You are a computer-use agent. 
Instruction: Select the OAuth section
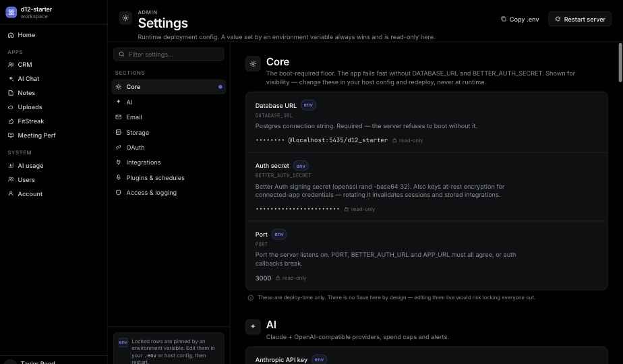[169, 148]
